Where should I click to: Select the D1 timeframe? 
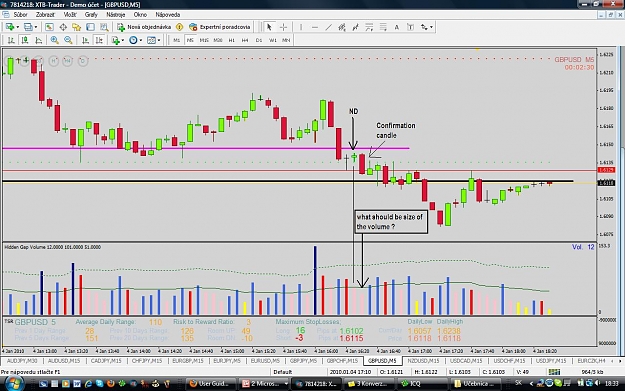click(x=259, y=40)
